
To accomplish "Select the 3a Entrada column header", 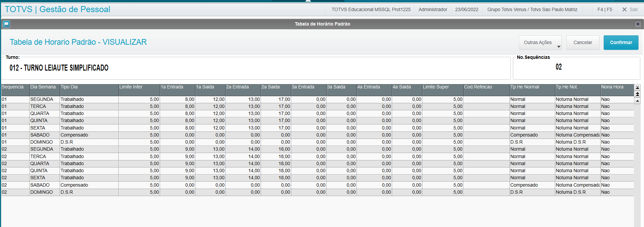I will (x=309, y=90).
